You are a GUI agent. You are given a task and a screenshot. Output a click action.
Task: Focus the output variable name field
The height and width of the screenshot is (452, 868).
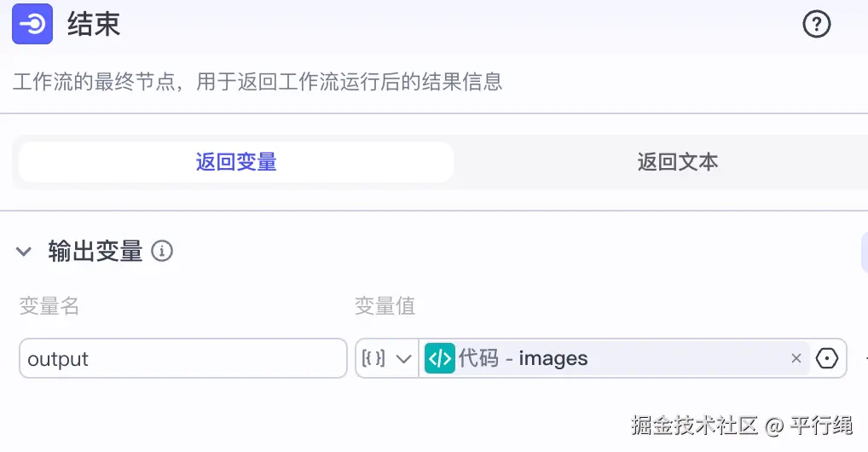(x=182, y=358)
